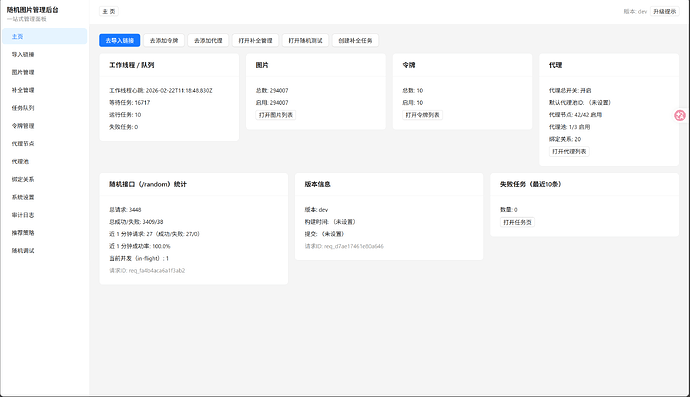This screenshot has height=397, width=690.
Task: Click the 工作线程心跳 timestamp line
Action: (x=161, y=91)
